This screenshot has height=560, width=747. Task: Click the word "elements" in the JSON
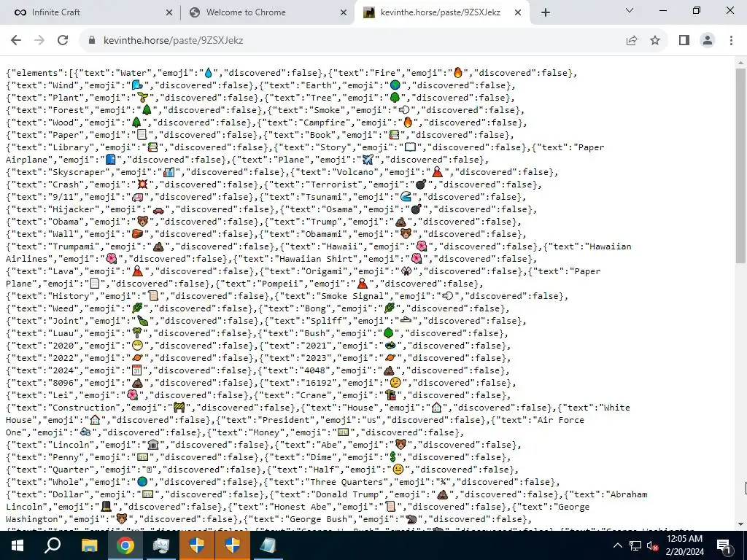pyautogui.click(x=36, y=73)
